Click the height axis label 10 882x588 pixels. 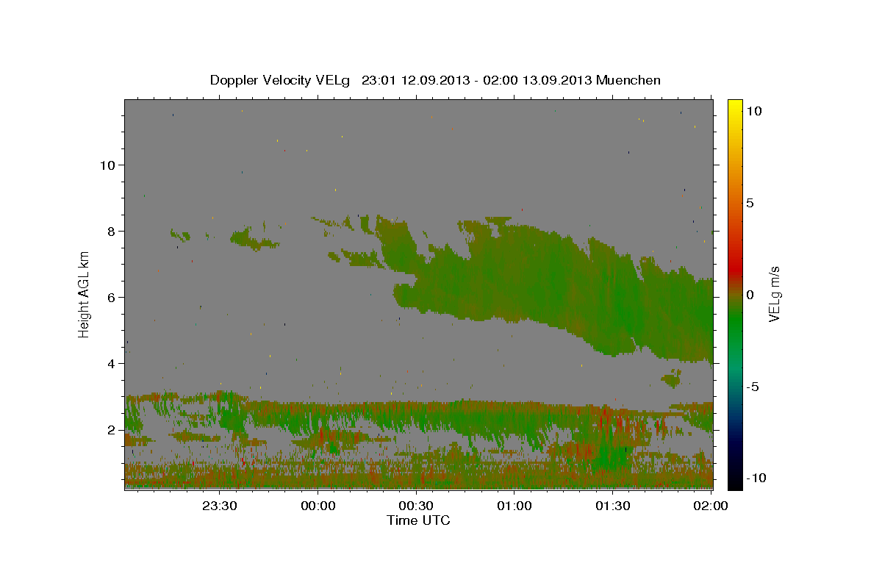coord(107,165)
